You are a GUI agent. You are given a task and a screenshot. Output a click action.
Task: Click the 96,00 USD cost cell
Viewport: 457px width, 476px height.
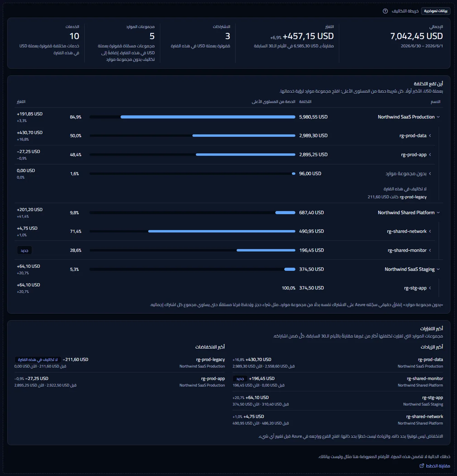coord(310,174)
